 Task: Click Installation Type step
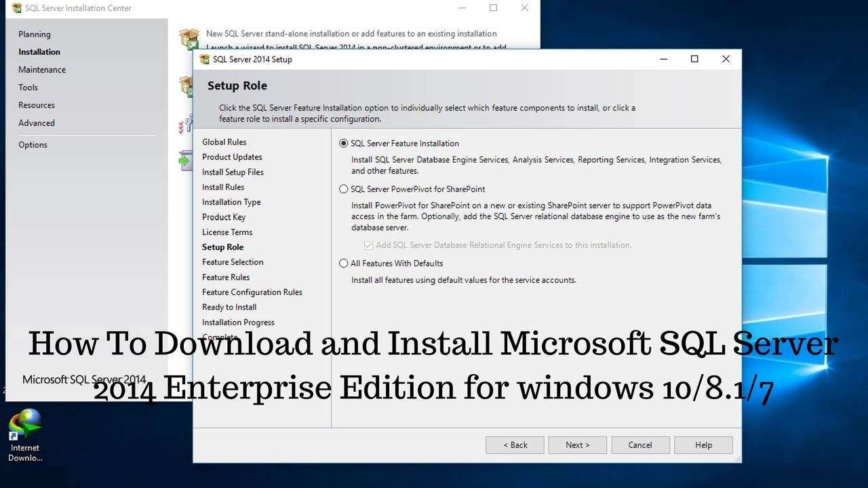(231, 202)
